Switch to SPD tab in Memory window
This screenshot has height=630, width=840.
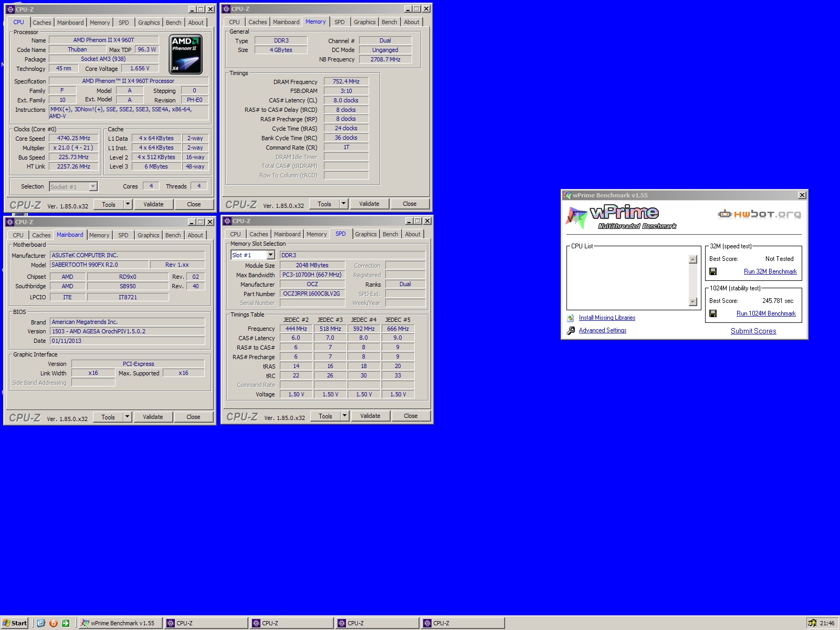point(340,22)
